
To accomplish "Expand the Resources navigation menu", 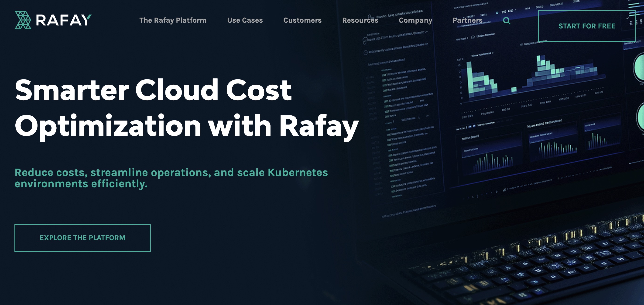I will [360, 20].
